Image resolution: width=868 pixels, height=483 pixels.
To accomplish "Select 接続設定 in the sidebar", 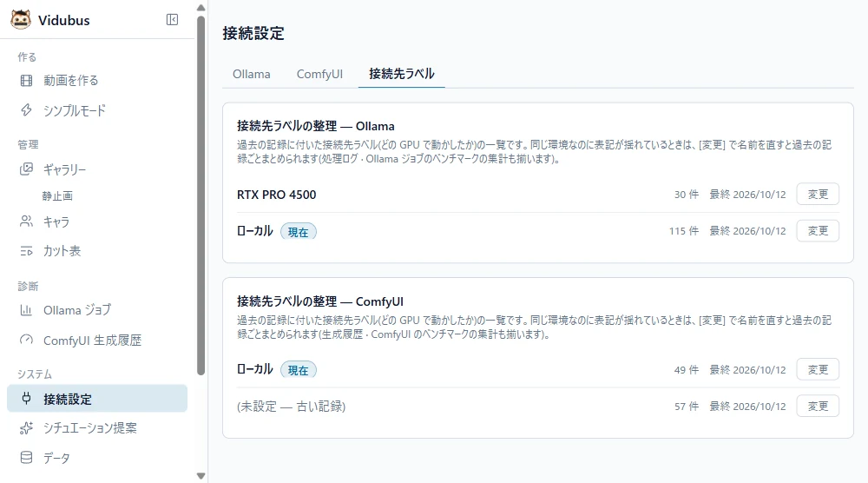I will (97, 398).
